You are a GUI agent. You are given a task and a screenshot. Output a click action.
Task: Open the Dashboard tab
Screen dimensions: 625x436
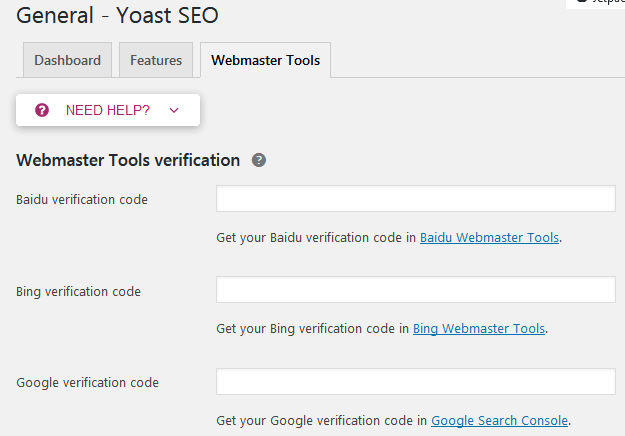click(67, 60)
